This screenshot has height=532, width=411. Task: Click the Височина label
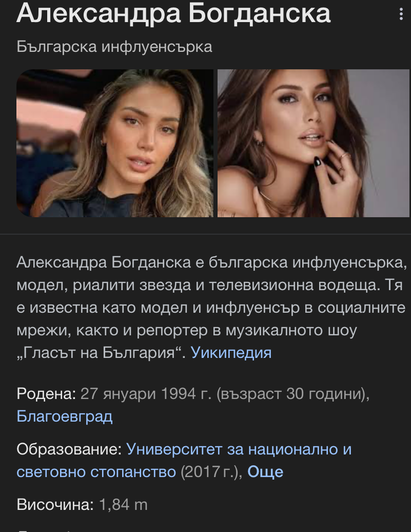tap(55, 504)
